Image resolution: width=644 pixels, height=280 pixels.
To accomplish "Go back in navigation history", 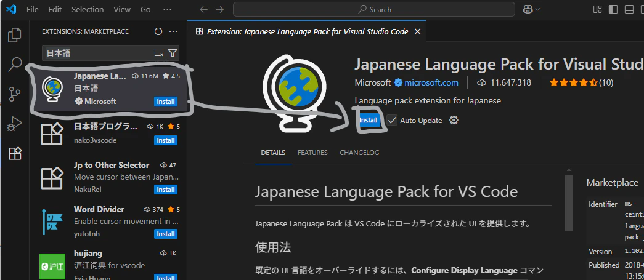I will (x=203, y=9).
